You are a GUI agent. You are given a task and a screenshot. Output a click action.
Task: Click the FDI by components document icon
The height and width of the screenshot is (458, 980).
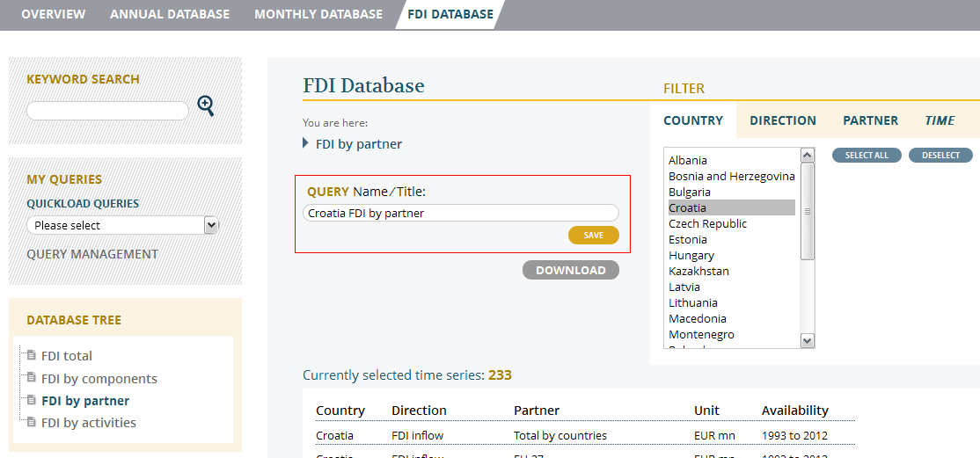click(x=31, y=379)
